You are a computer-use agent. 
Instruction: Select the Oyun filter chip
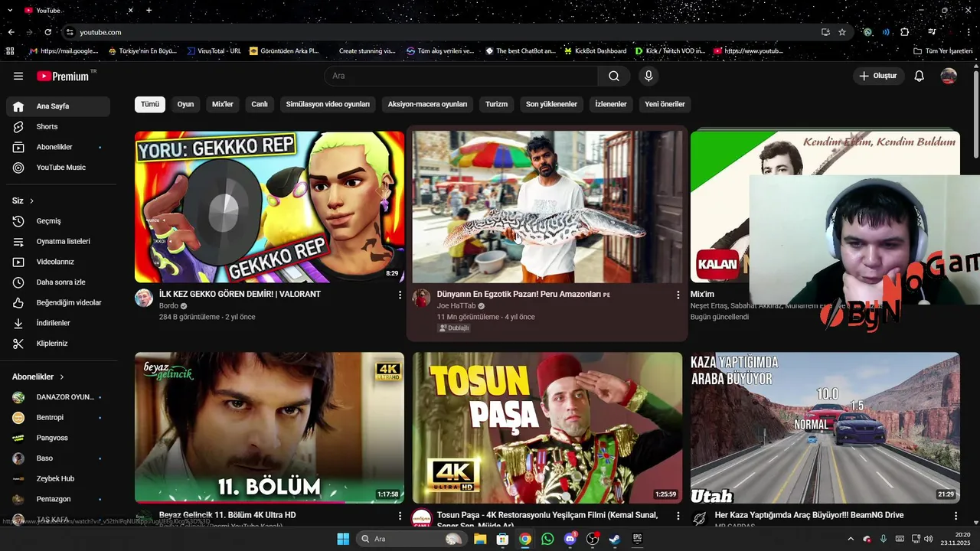(186, 104)
